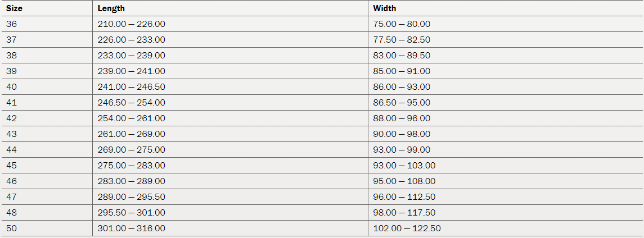644x238 pixels.
Task: Click length value 261.00 – 269.00
Action: [132, 134]
